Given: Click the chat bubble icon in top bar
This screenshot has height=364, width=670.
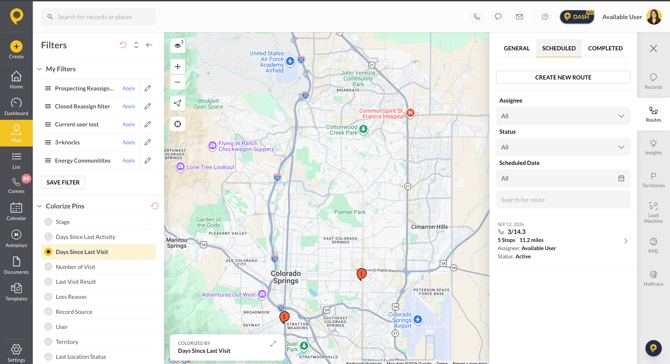Looking at the screenshot, I should tap(498, 17).
